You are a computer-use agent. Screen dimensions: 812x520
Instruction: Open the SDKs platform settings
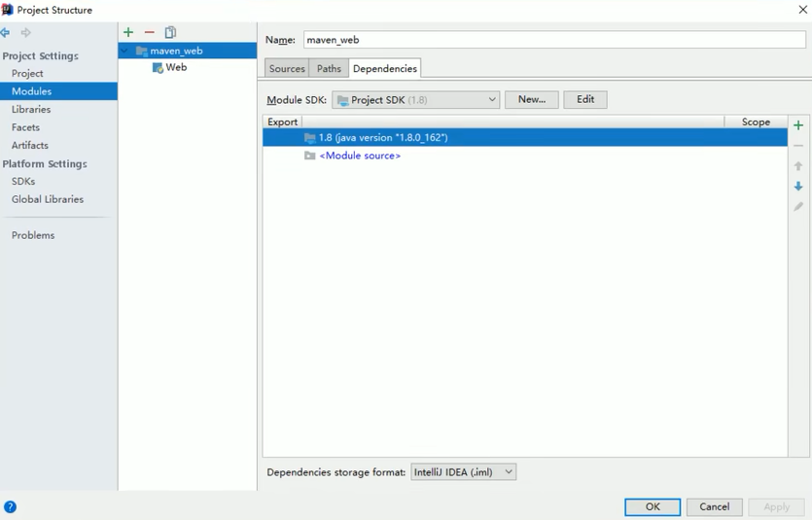(23, 181)
